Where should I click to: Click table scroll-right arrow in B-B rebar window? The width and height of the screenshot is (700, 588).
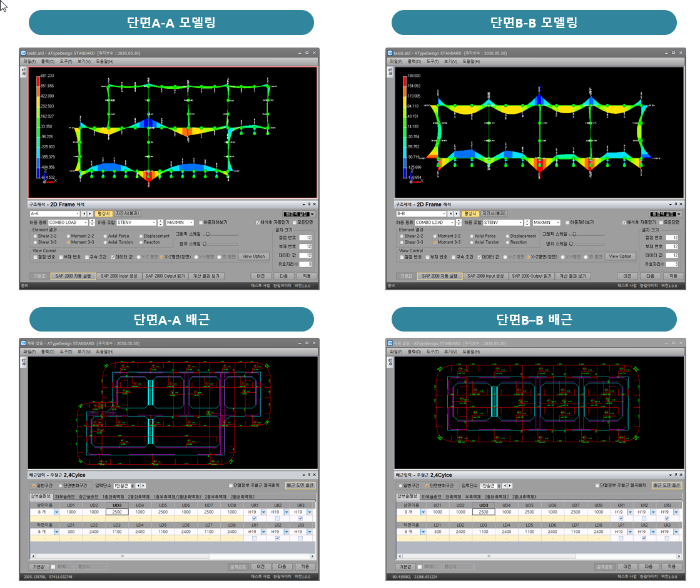[679, 556]
